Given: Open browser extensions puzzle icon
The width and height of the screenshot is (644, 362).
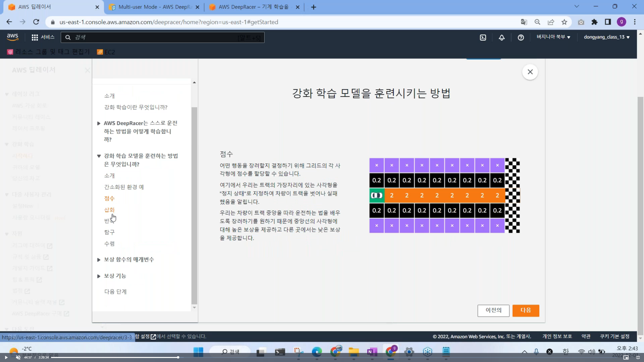Looking at the screenshot, I should point(594,22).
